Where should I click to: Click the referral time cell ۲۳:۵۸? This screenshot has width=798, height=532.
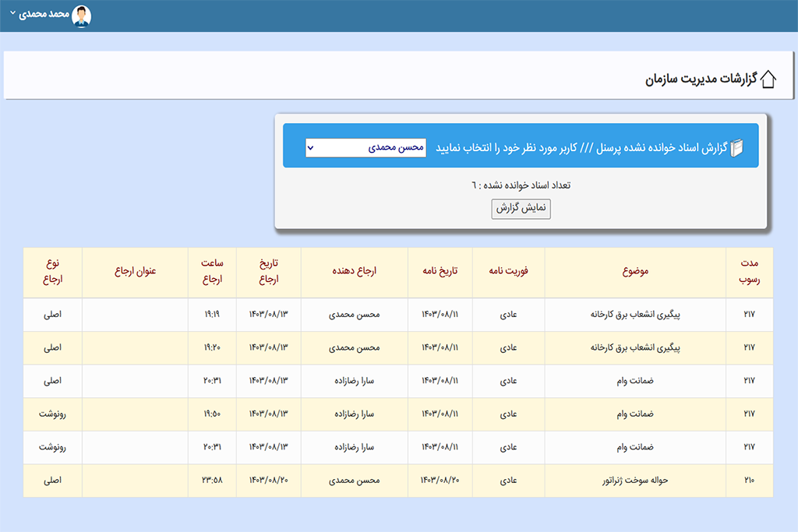coord(212,481)
